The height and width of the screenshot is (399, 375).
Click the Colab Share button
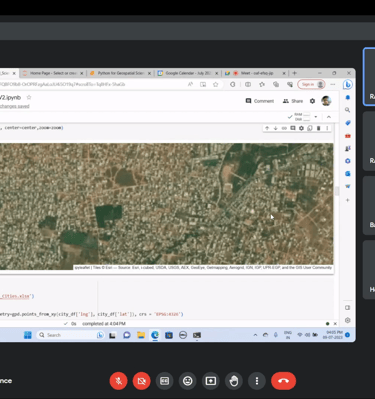pos(293,101)
